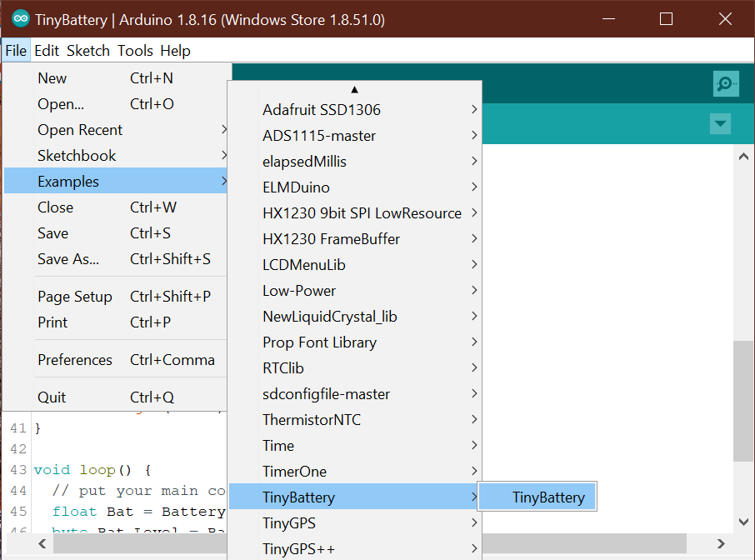Open the tab options dropdown arrow
This screenshot has width=755, height=560.
click(720, 123)
